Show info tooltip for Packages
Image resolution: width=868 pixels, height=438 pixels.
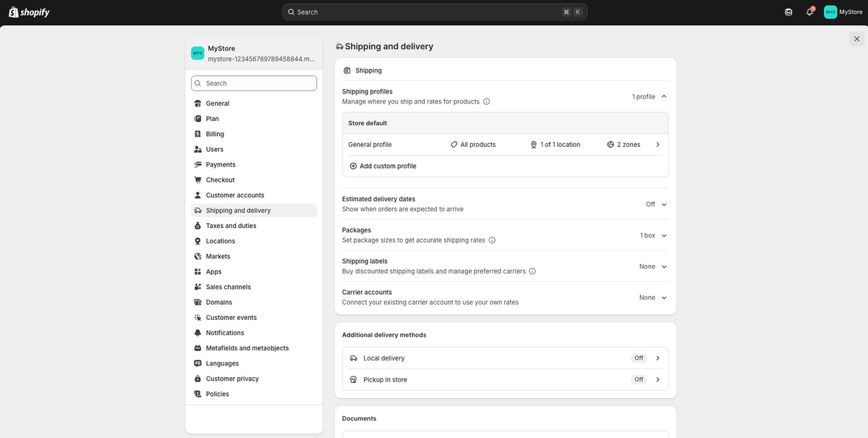click(492, 240)
